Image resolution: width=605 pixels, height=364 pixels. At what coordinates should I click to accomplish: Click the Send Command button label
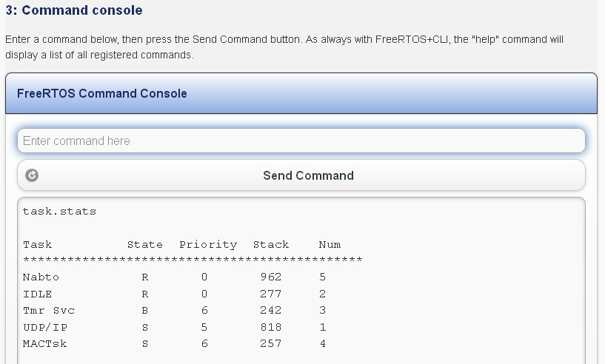308,175
